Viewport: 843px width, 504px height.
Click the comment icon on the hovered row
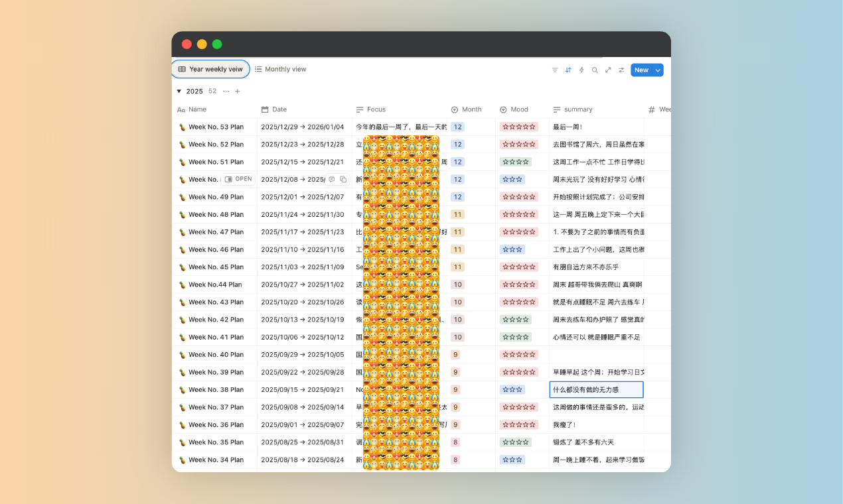tap(332, 180)
